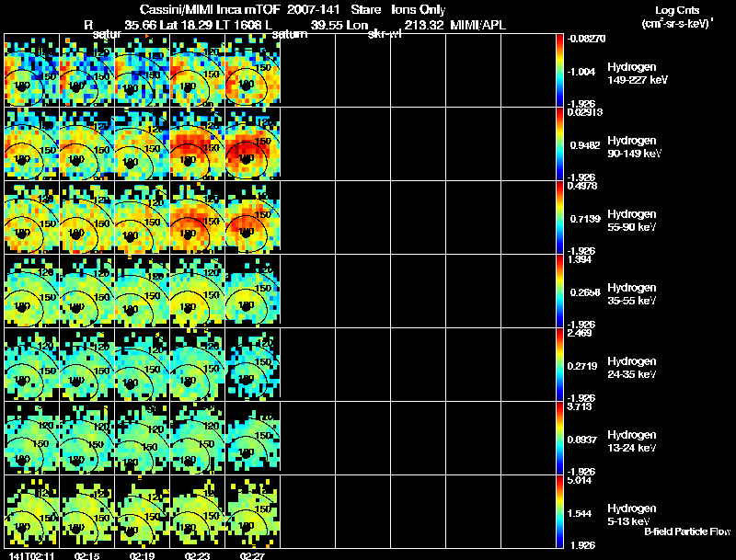Click the '02:23' time label
Screen dimensions: 736x560
coord(197,555)
